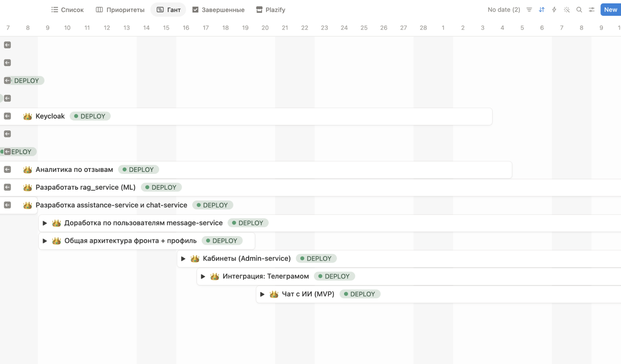The image size is (621, 364).
Task: Click the DEPLOY tag on Чат с ИИ (MVP)
Action: [360, 294]
